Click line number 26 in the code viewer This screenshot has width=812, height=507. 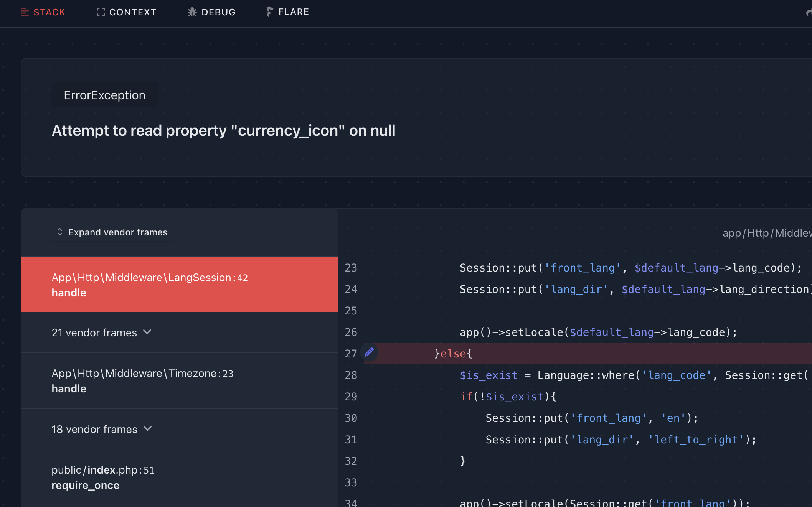(x=351, y=332)
